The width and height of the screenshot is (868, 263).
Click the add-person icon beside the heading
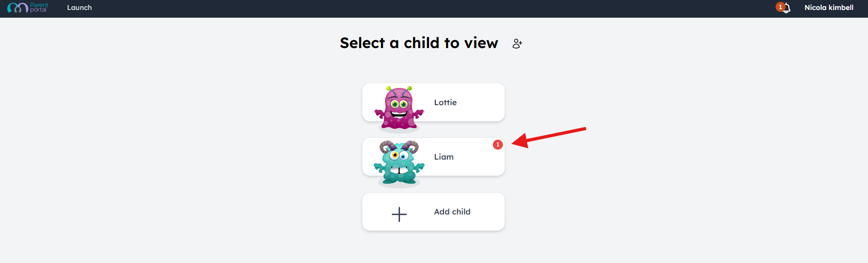click(x=517, y=44)
